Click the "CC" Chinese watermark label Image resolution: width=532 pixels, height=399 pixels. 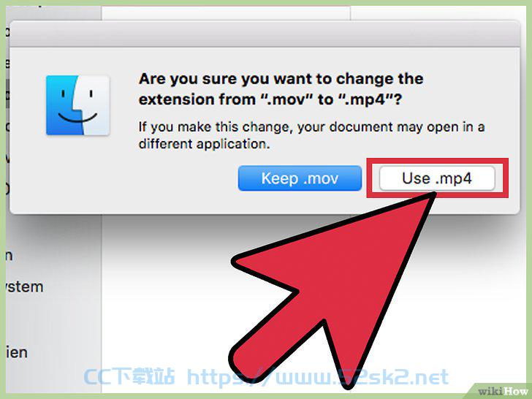point(129,376)
